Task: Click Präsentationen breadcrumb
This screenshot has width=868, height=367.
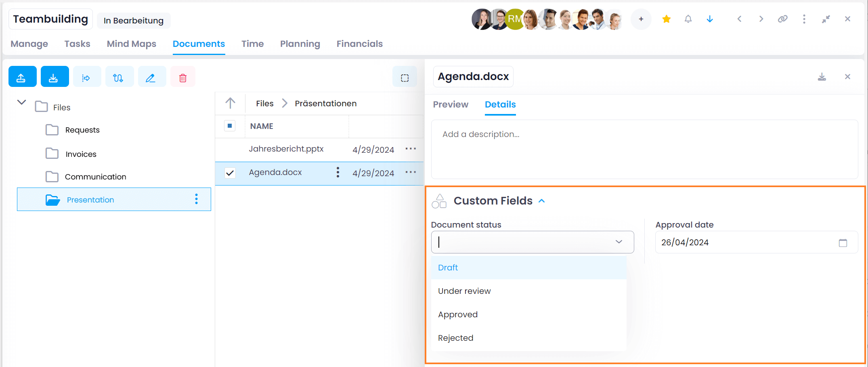Action: pyautogui.click(x=325, y=103)
